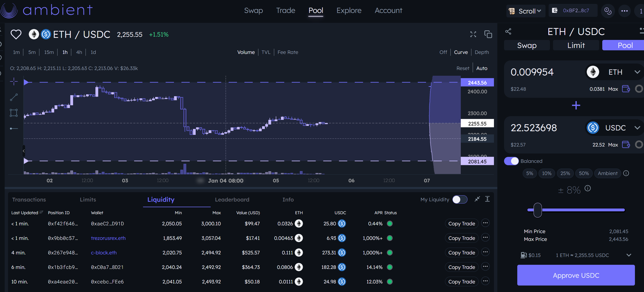Screen dimensions: 644x292
Task: Go to the Explore page
Action: click(349, 11)
